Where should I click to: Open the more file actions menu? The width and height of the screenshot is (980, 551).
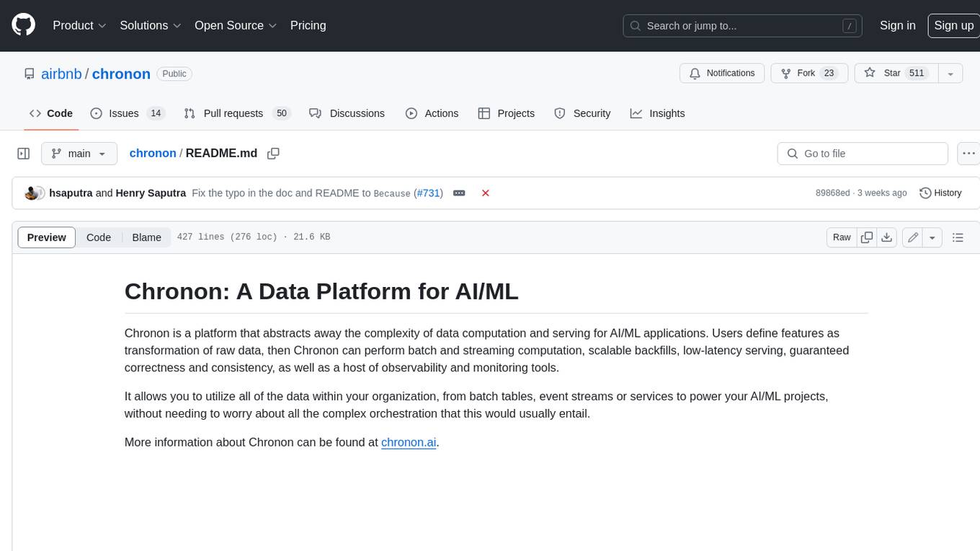pos(968,154)
